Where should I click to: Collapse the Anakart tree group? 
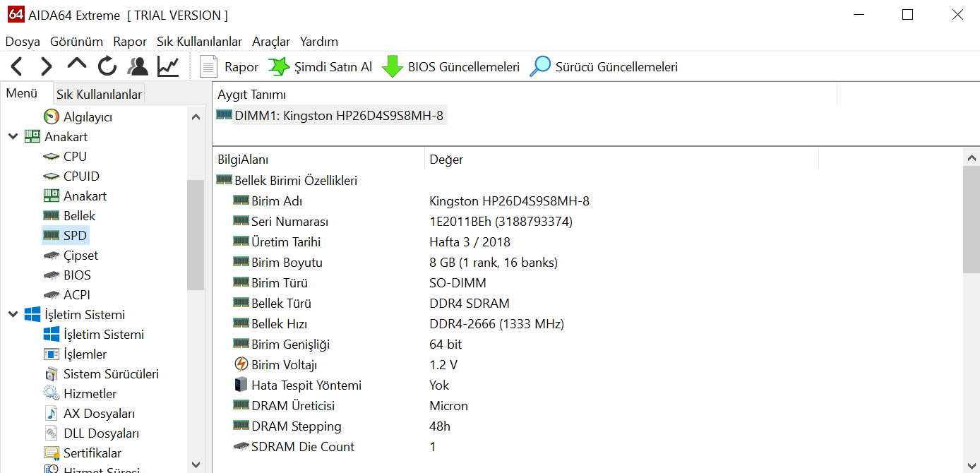point(13,136)
